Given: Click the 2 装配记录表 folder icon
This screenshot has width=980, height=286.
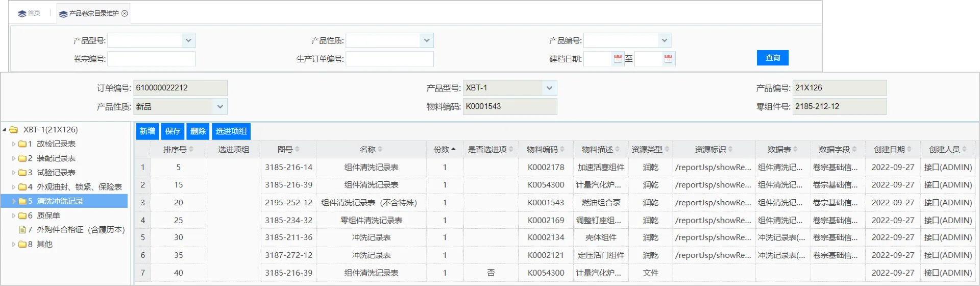Looking at the screenshot, I should pyautogui.click(x=22, y=158).
